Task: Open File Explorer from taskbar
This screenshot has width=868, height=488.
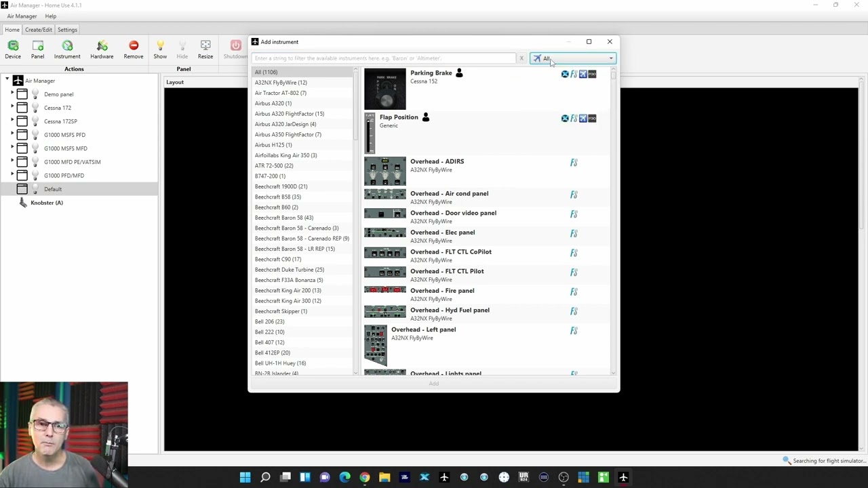Action: coord(384,477)
